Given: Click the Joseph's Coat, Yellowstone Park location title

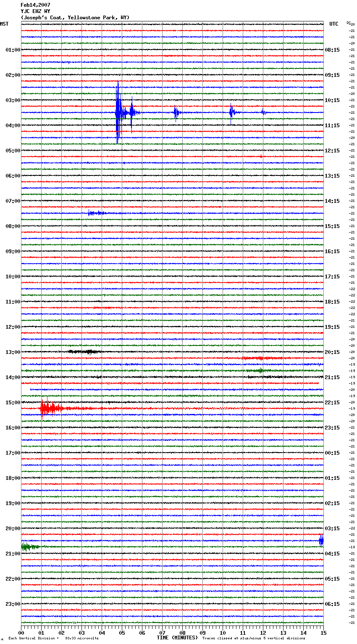Looking at the screenshot, I should [75, 18].
